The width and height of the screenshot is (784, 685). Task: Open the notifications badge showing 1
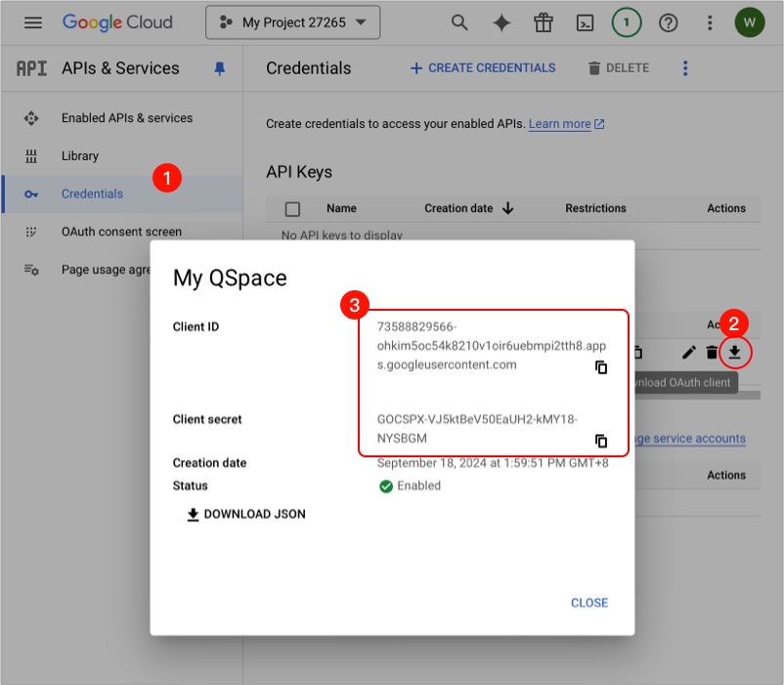[627, 22]
